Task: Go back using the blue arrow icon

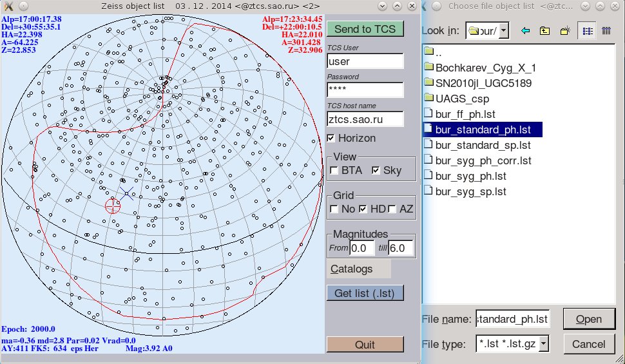Action: coord(525,31)
